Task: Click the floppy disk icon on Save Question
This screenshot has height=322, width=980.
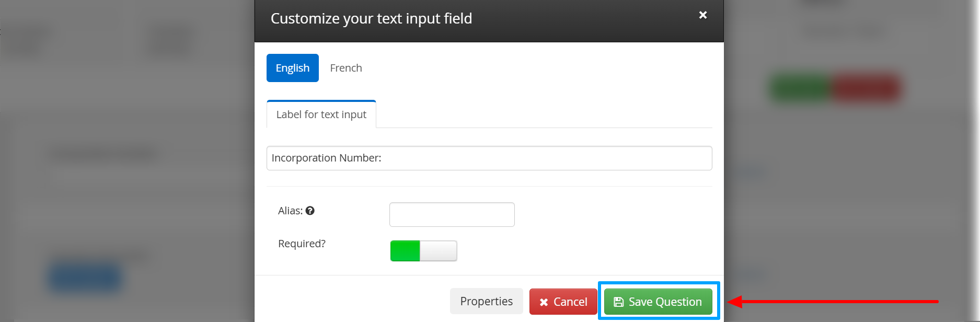Action: [619, 302]
